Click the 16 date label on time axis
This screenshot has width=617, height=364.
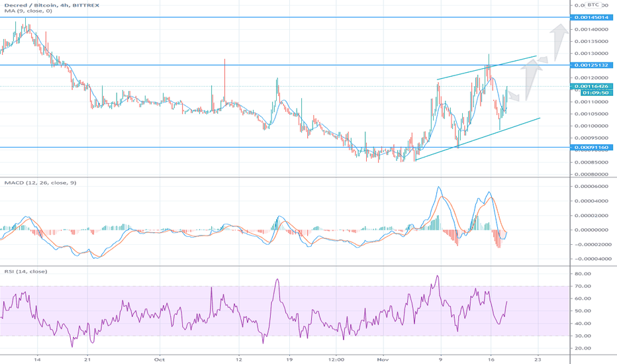[491, 359]
